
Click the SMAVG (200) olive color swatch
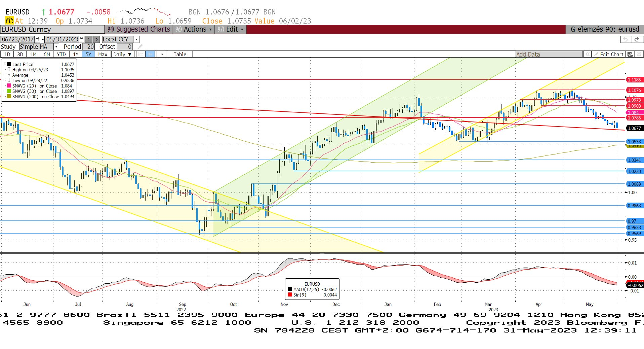pyautogui.click(x=9, y=97)
